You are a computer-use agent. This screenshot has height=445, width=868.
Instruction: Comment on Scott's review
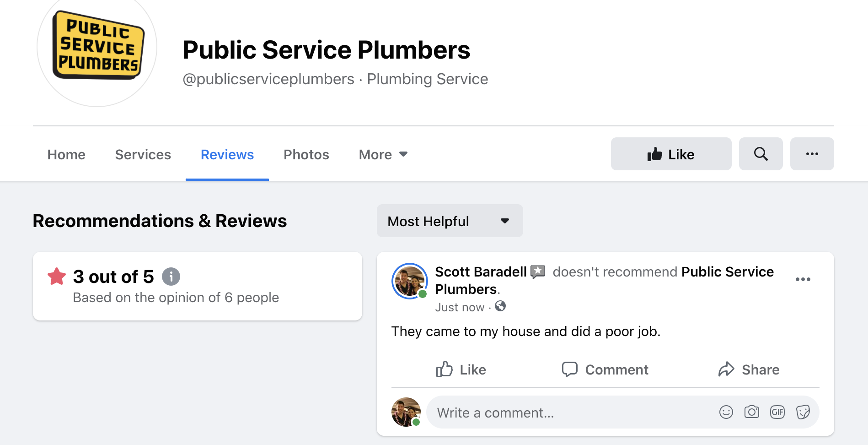click(605, 369)
